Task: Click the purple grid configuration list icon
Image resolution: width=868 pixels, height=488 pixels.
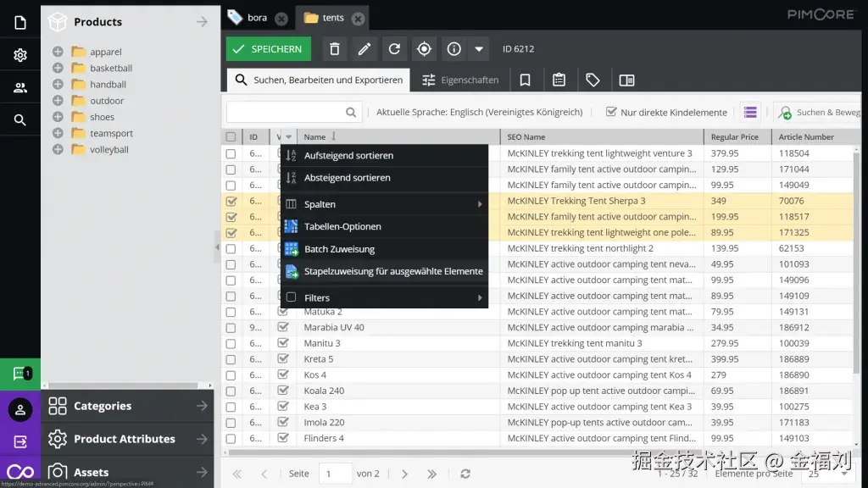Action: pyautogui.click(x=750, y=113)
